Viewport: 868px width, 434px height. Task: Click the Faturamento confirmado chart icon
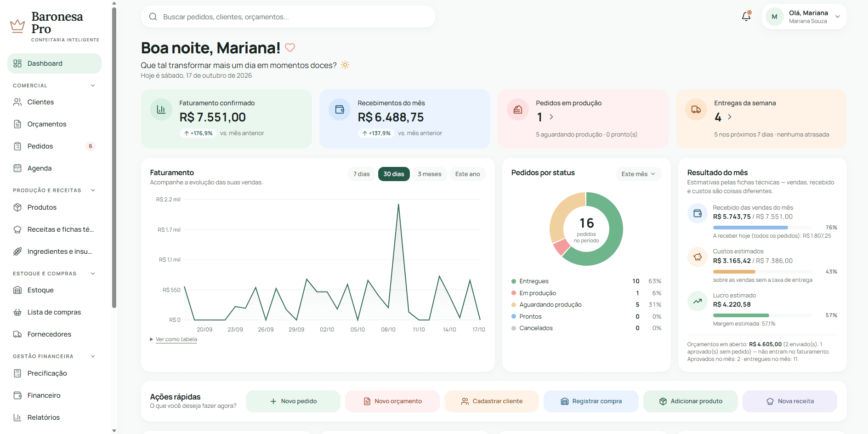[161, 109]
